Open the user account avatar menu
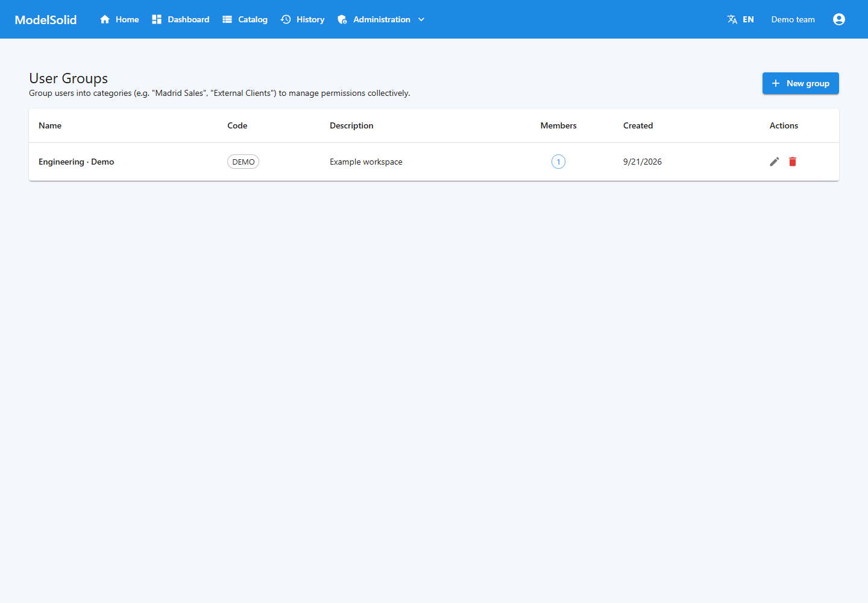The image size is (868, 603). coord(839,19)
